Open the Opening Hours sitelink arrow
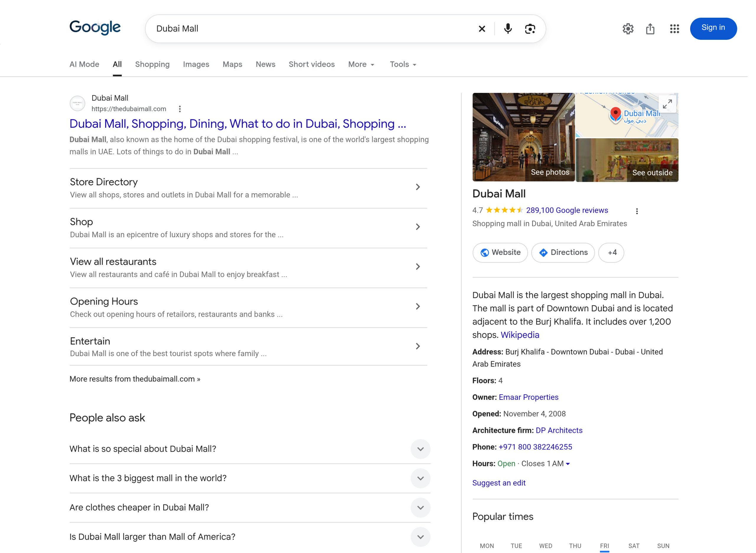 pos(418,307)
